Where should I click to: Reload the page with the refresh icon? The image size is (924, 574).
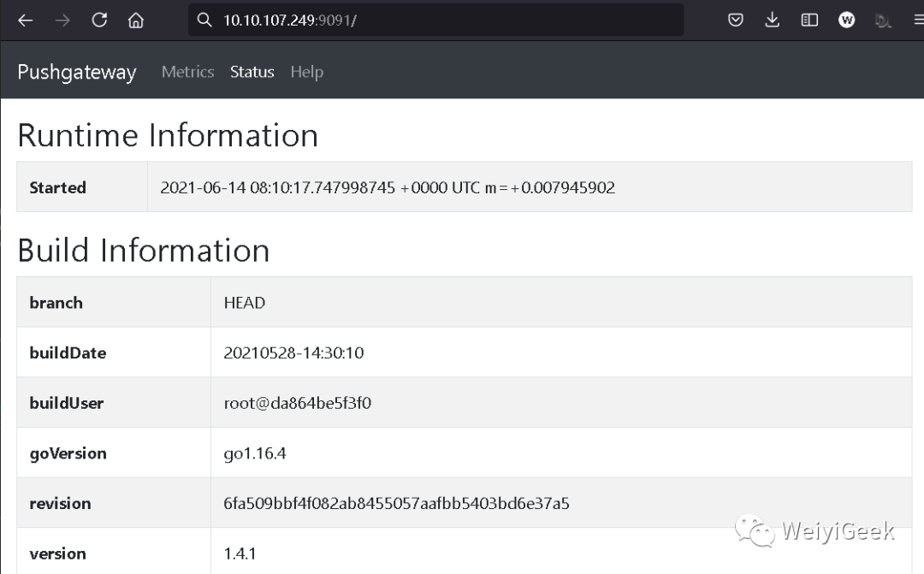[99, 20]
